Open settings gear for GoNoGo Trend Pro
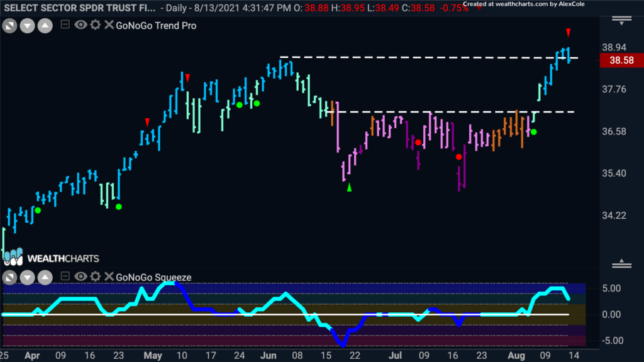The image size is (644, 362). click(96, 25)
